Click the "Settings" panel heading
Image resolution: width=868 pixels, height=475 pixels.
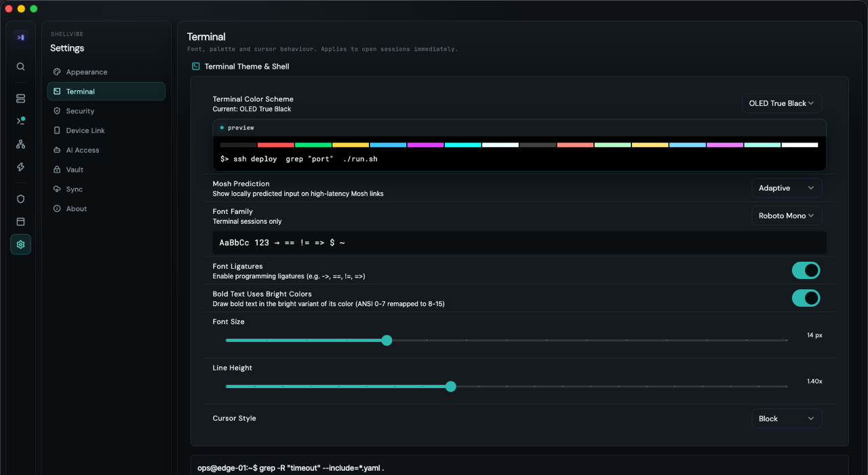(67, 48)
